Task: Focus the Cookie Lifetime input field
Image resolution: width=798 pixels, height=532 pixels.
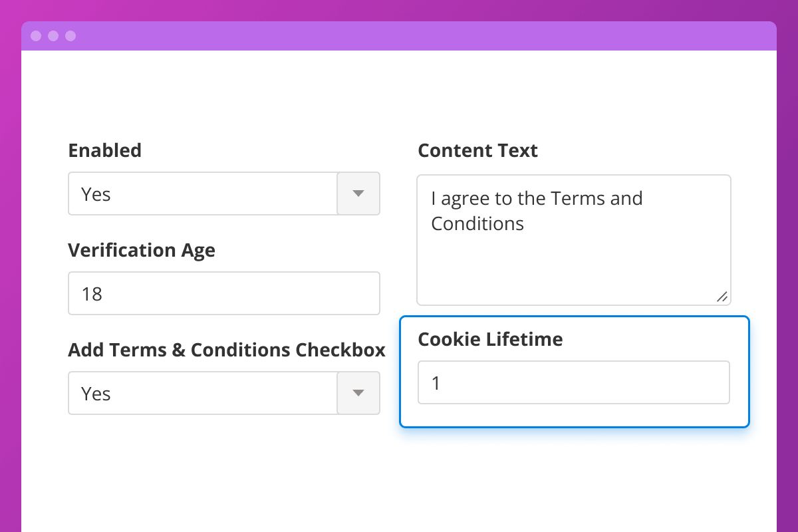Action: 573,382
